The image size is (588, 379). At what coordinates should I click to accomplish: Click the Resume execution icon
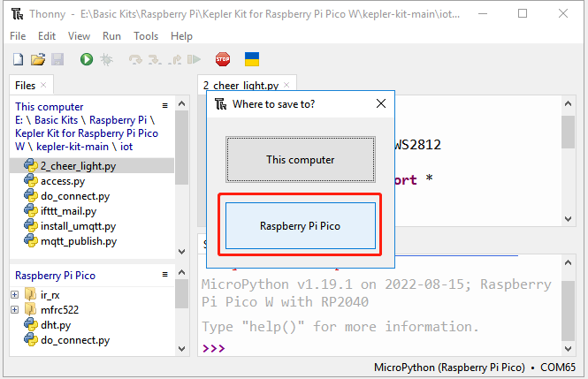194,59
